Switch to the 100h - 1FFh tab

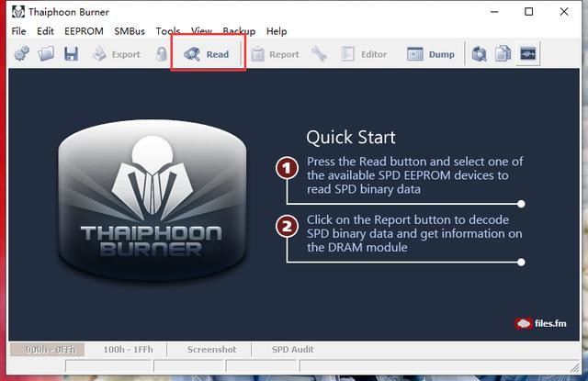point(128,350)
